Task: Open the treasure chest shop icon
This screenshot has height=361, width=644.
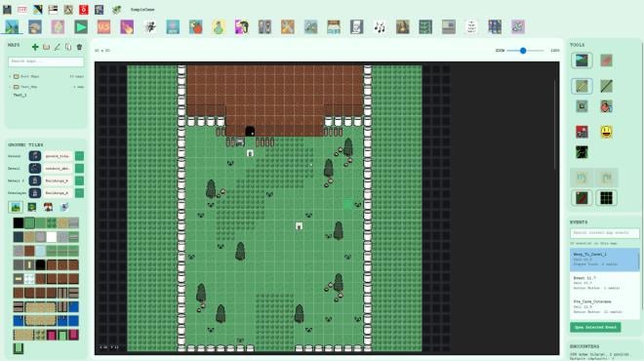Action: [334, 27]
